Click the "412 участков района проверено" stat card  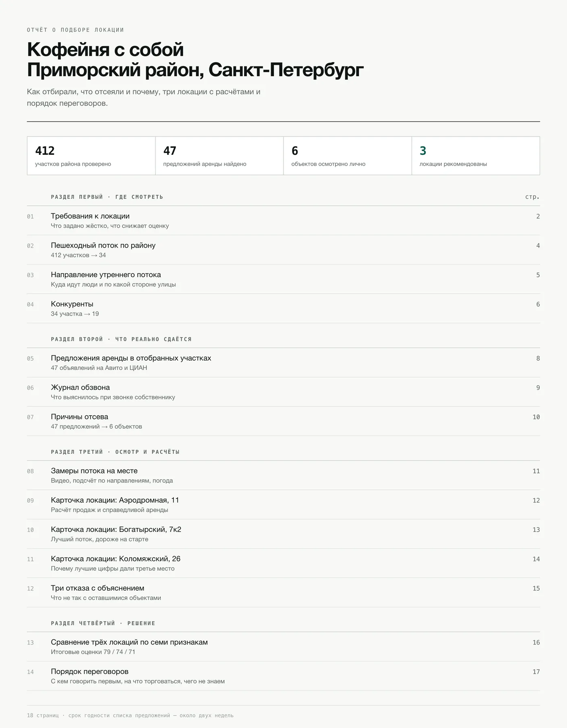pos(91,156)
